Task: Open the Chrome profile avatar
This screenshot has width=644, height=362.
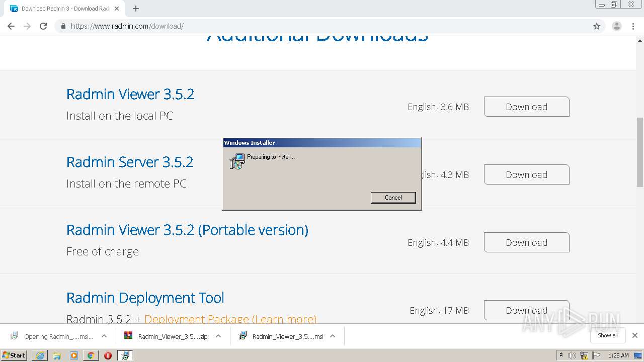Action: [616, 26]
